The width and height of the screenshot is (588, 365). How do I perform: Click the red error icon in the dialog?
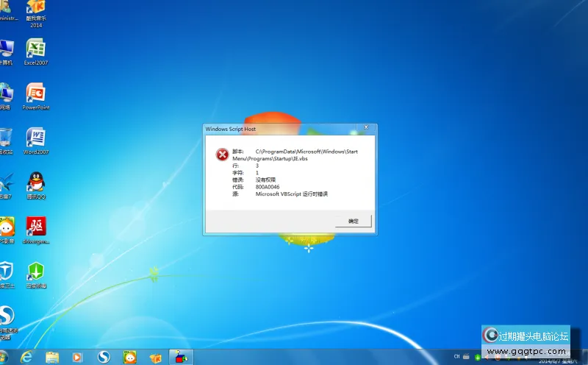point(222,154)
